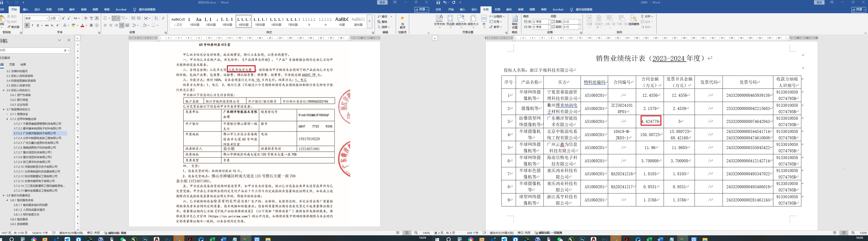The height and width of the screenshot is (241, 868).
Task: Toggle subscript in 投标文件 window
Action: [x=52, y=25]
